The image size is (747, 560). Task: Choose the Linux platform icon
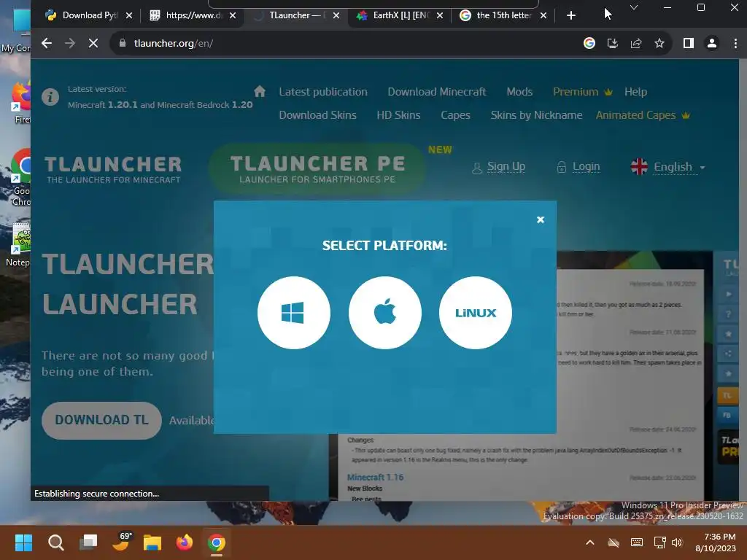(476, 313)
